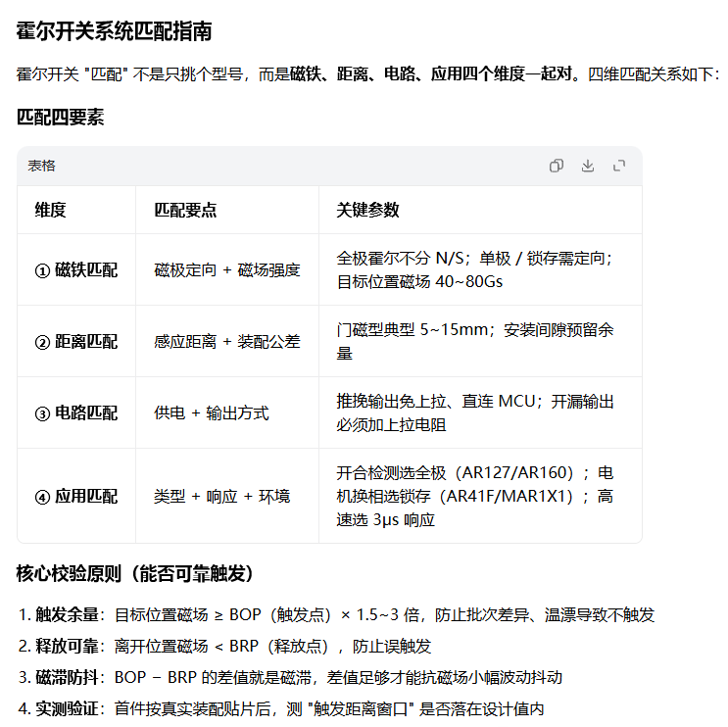Select the 维度 column header

point(50,210)
